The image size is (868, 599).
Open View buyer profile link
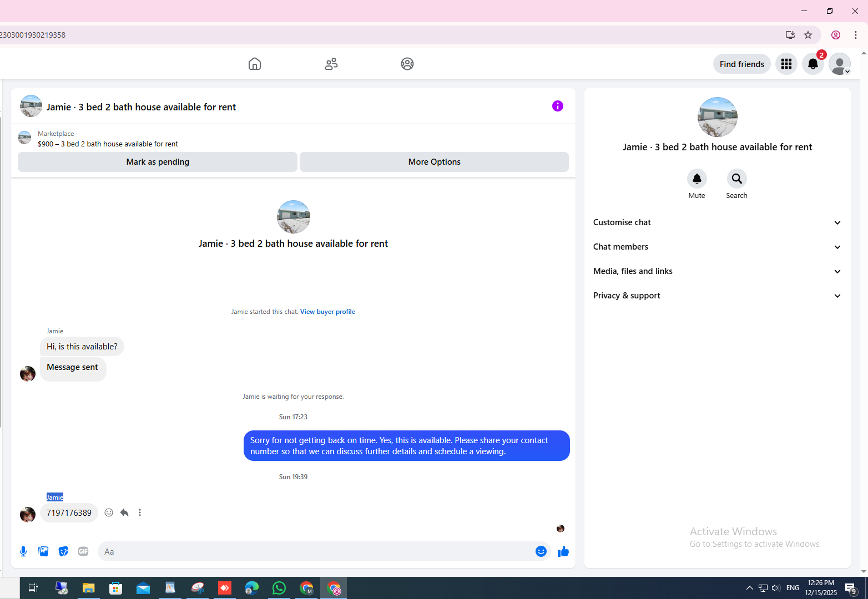coord(327,312)
